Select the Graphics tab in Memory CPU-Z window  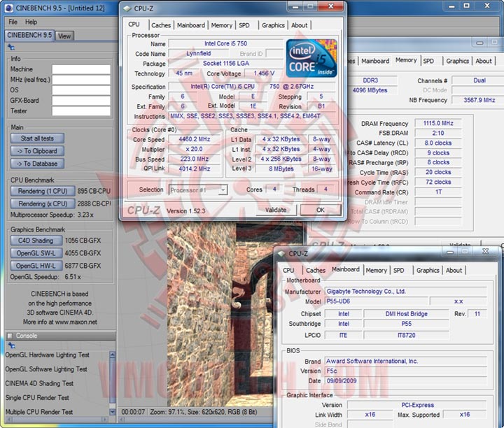pyautogui.click(x=457, y=61)
